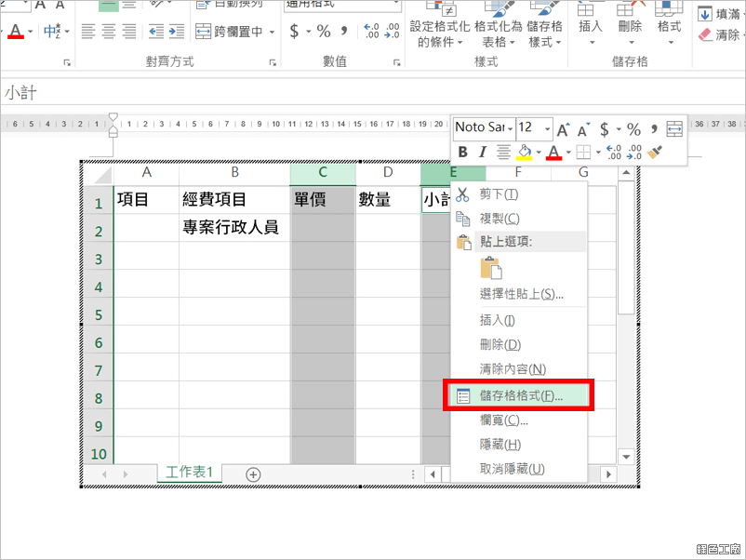Increase font size in mini toolbar

(563, 129)
